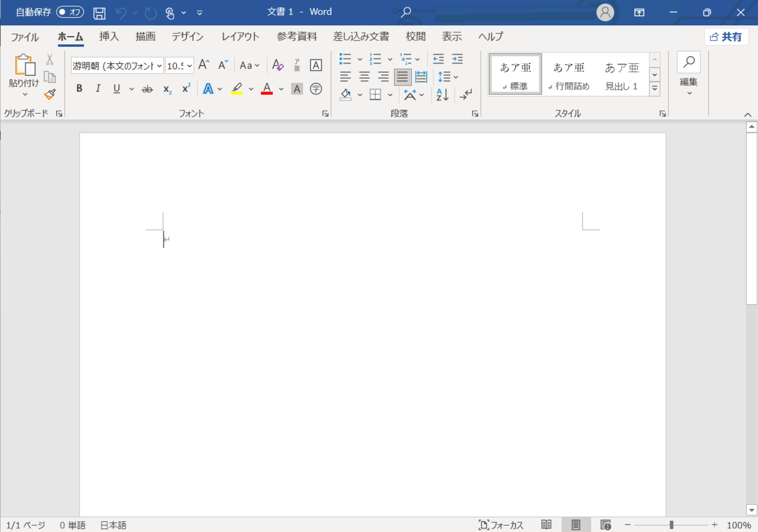Toggle Italic formatting

[98, 88]
